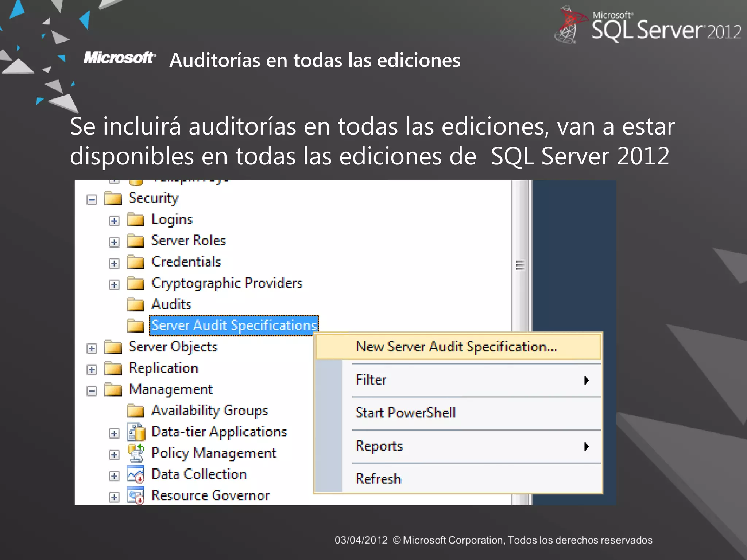This screenshot has height=560, width=747.
Task: Select the Data Collection label
Action: [x=199, y=474]
